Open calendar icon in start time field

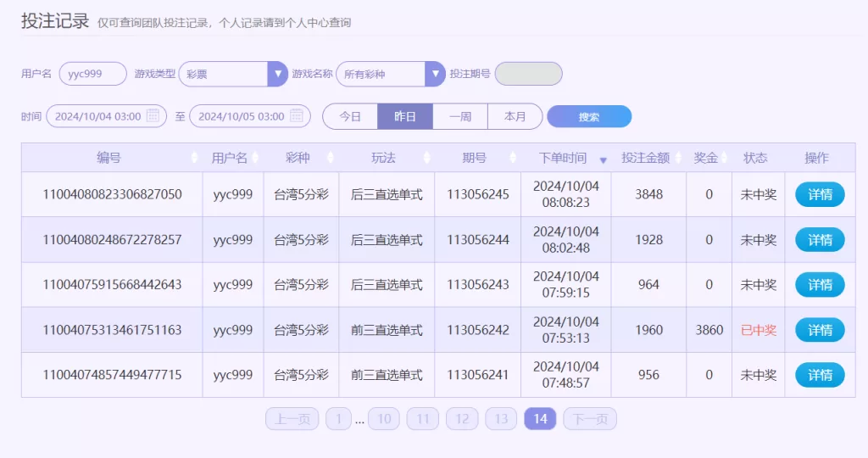153,115
